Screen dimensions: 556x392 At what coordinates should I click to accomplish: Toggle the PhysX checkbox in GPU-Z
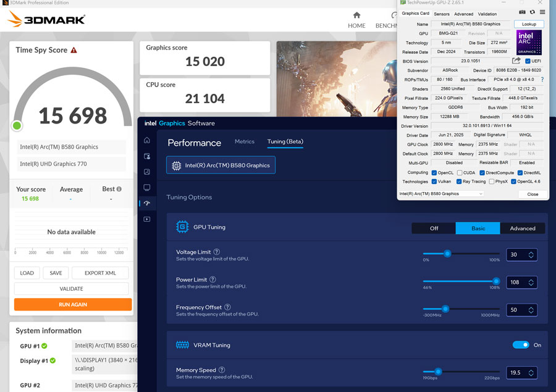492,181
